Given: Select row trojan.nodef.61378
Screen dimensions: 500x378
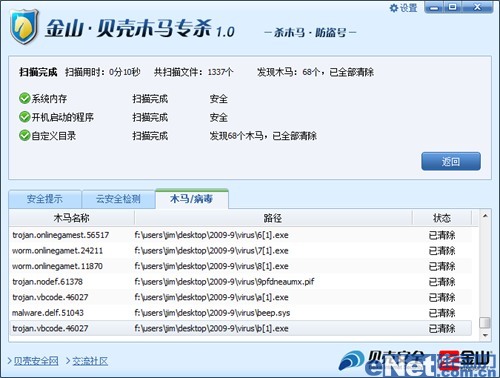Looking at the screenshot, I should coord(241,282).
